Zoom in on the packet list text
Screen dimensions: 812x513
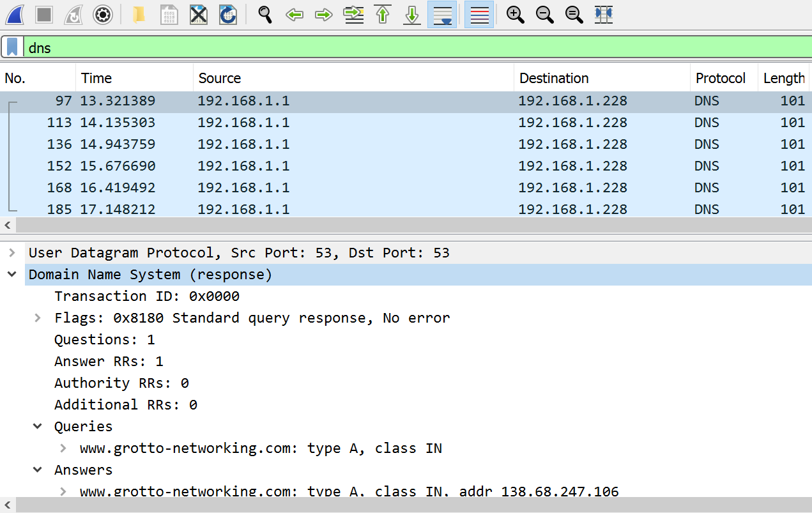pyautogui.click(x=515, y=14)
